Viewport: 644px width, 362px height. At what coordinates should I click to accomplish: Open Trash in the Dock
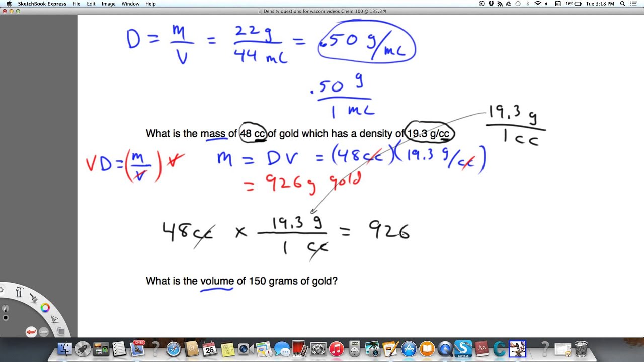(x=581, y=349)
